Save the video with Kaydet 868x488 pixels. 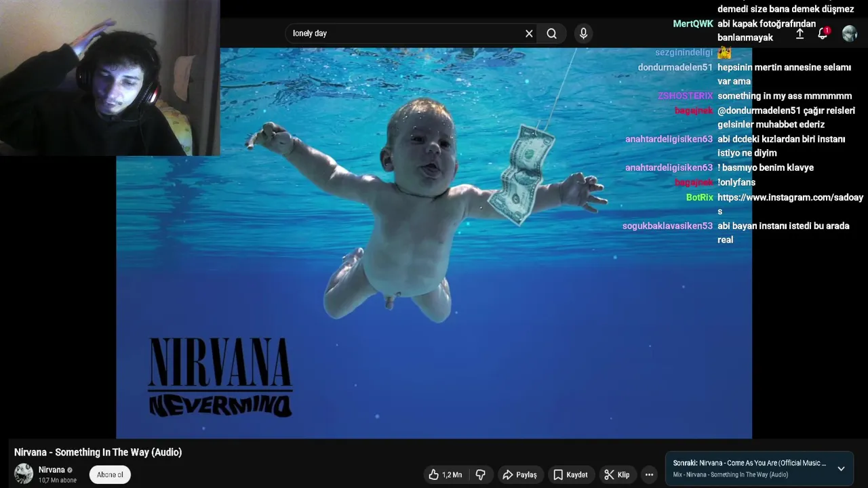point(570,474)
